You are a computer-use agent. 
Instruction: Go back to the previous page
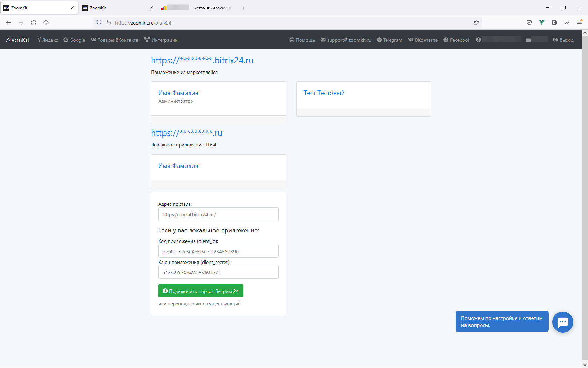(x=8, y=23)
